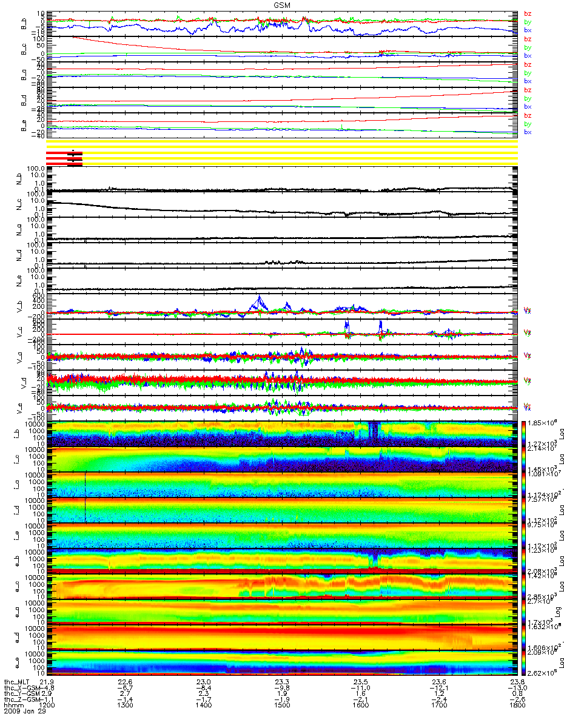Click the 1.85×10^8 color bar maximum label
Image resolution: width=564 pixels, height=728 pixels.
542,422
